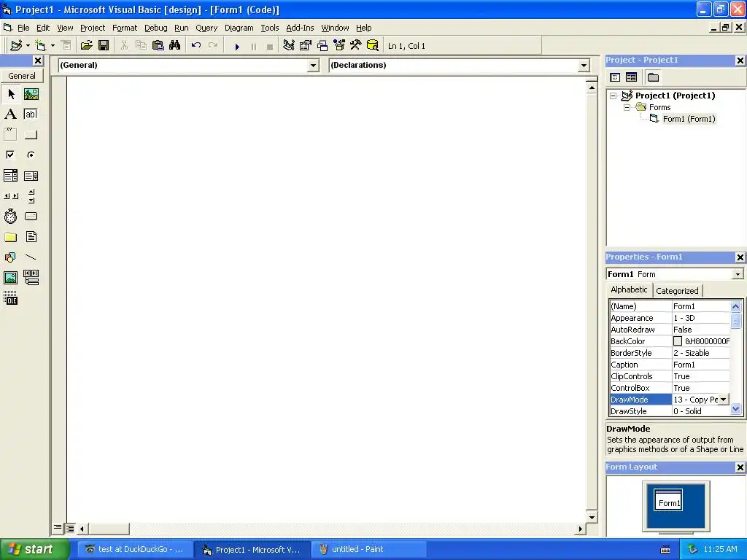Select the Image control tool

point(10,277)
